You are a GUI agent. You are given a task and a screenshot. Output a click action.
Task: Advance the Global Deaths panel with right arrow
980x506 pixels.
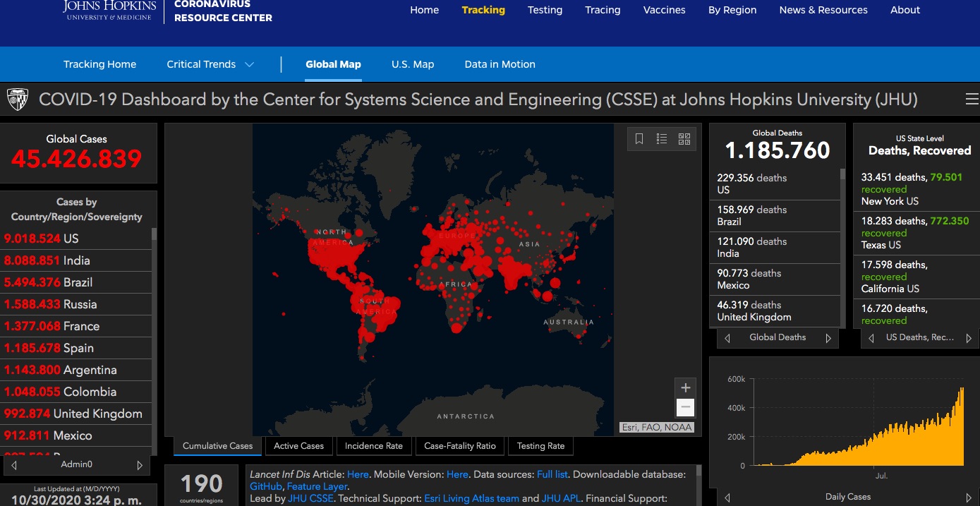click(828, 338)
